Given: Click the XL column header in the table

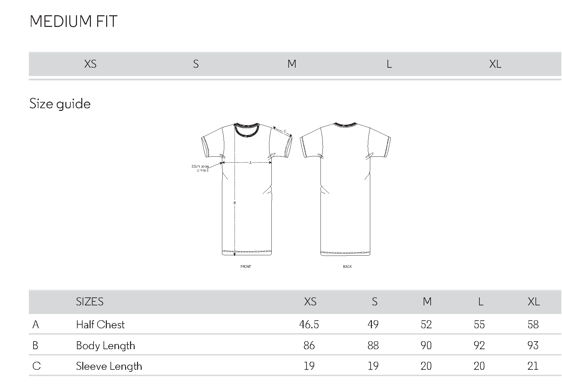Looking at the screenshot, I should tap(533, 301).
